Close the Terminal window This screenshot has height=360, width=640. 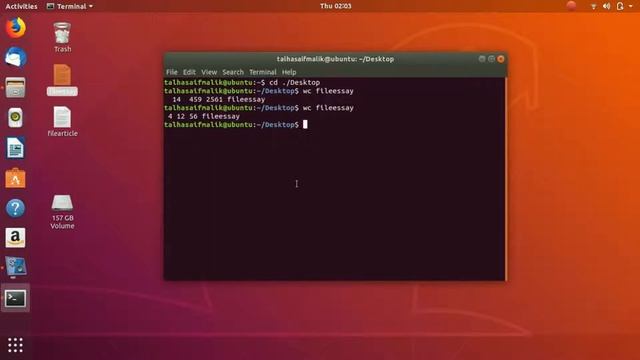[x=501, y=59]
